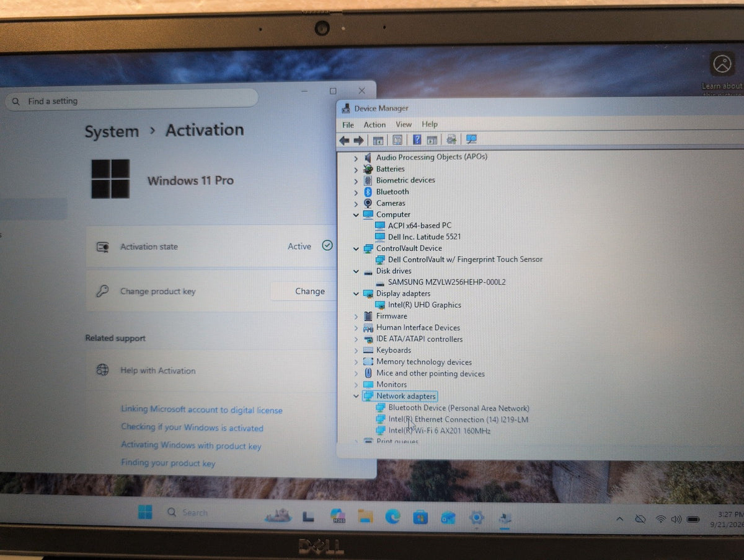744x560 pixels.
Task: Open Microsoft Store from the taskbar
Action: pos(420,517)
